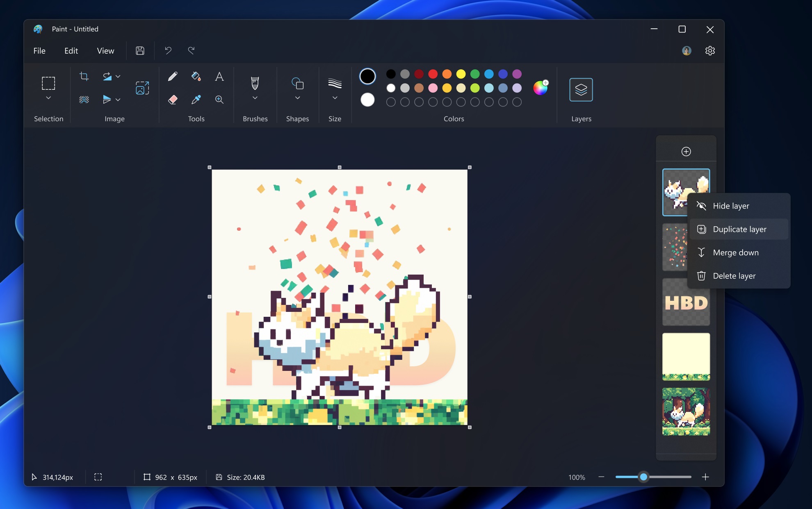Viewport: 812px width, 509px height.
Task: Select the Color picker tool
Action: click(x=196, y=99)
